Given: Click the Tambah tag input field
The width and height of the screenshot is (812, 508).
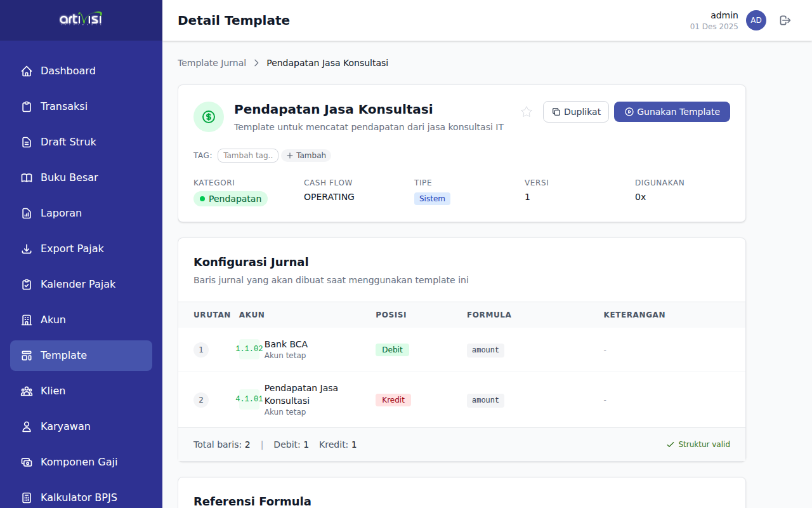Looking at the screenshot, I should tap(248, 156).
